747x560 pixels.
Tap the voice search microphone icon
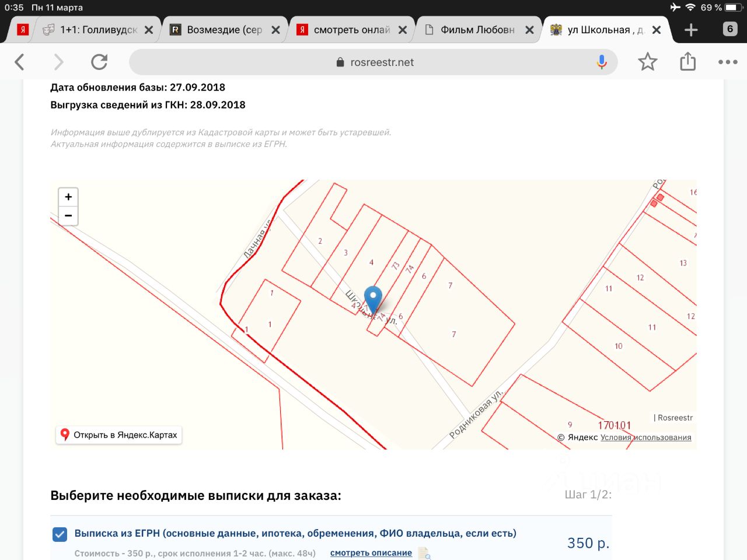tap(602, 62)
